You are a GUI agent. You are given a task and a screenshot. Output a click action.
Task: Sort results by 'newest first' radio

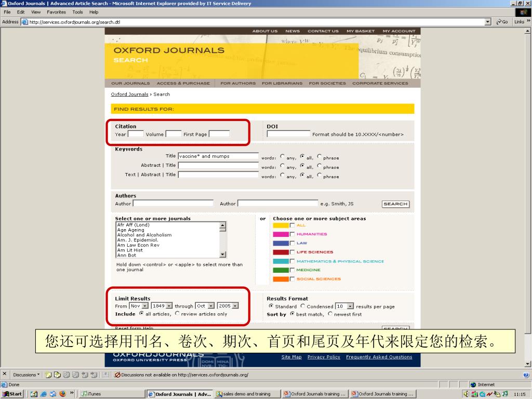pos(330,314)
